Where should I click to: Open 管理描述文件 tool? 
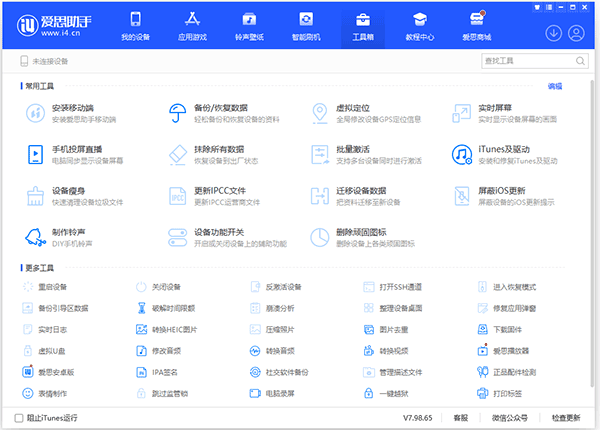pyautogui.click(x=392, y=372)
